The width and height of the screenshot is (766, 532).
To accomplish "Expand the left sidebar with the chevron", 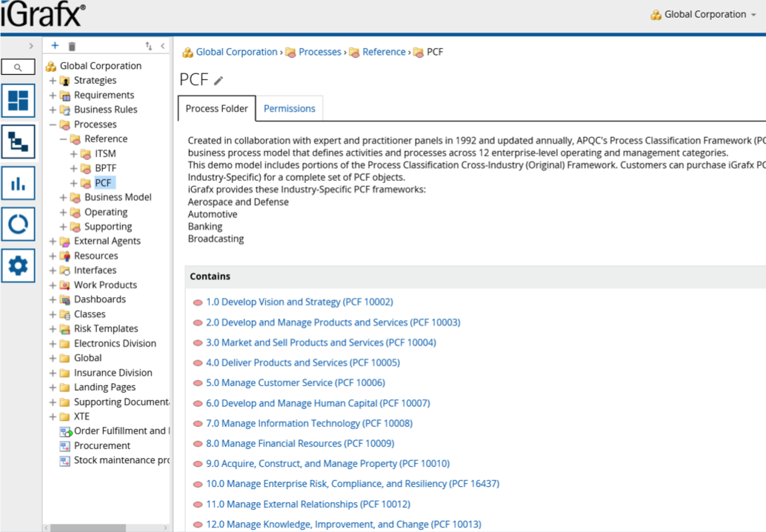I will [x=31, y=46].
